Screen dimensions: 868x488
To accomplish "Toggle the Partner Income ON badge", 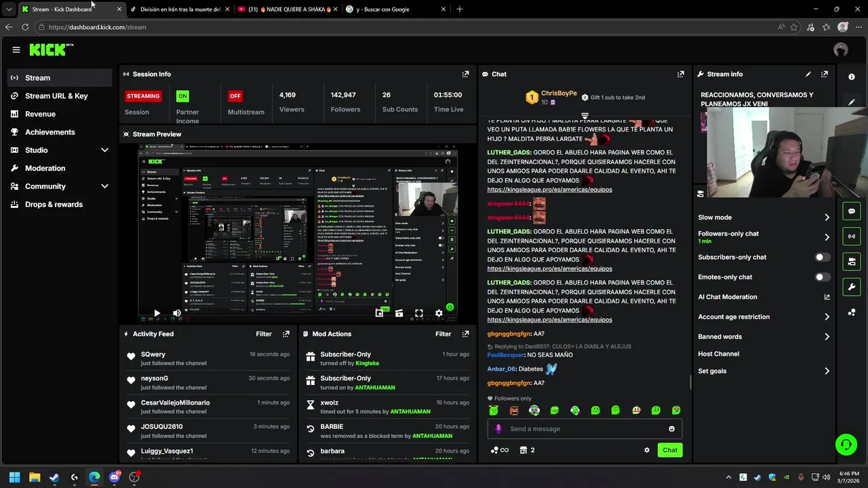I will click(182, 96).
